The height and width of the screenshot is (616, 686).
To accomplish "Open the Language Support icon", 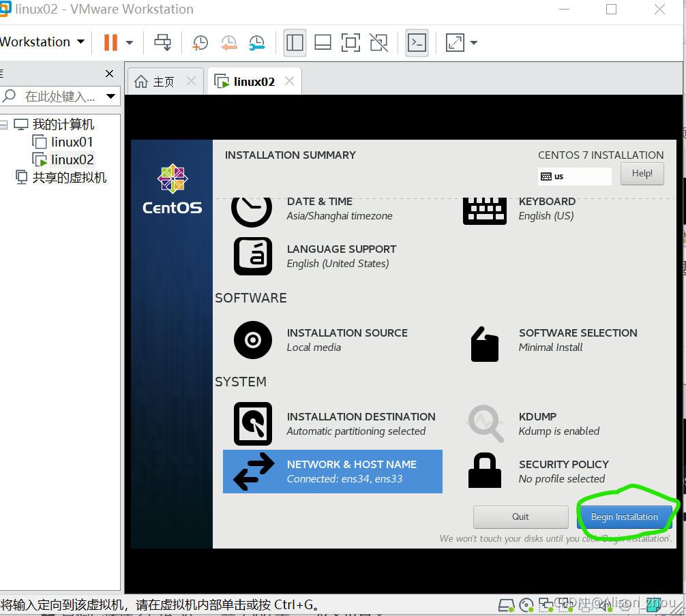I will pos(253,256).
